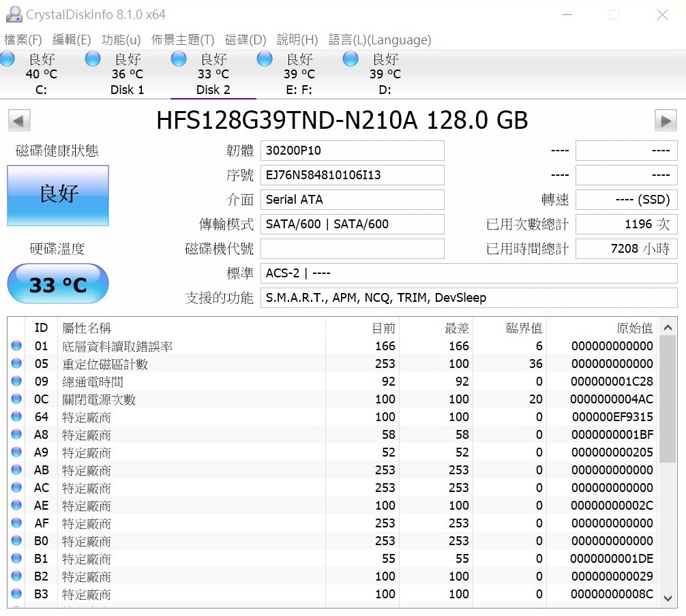
Task: Open the 功能(u) menu
Action: click(121, 40)
